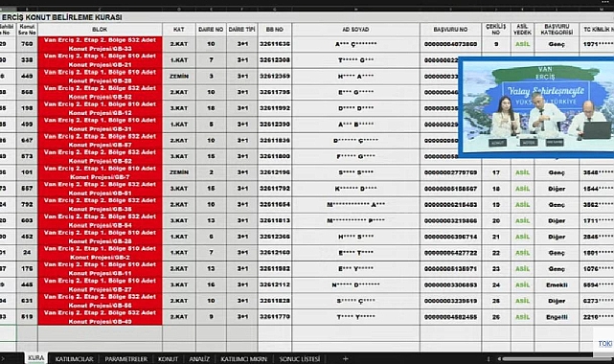
Task: Switch to the ANALİZ sheet tab
Action: pyautogui.click(x=199, y=359)
